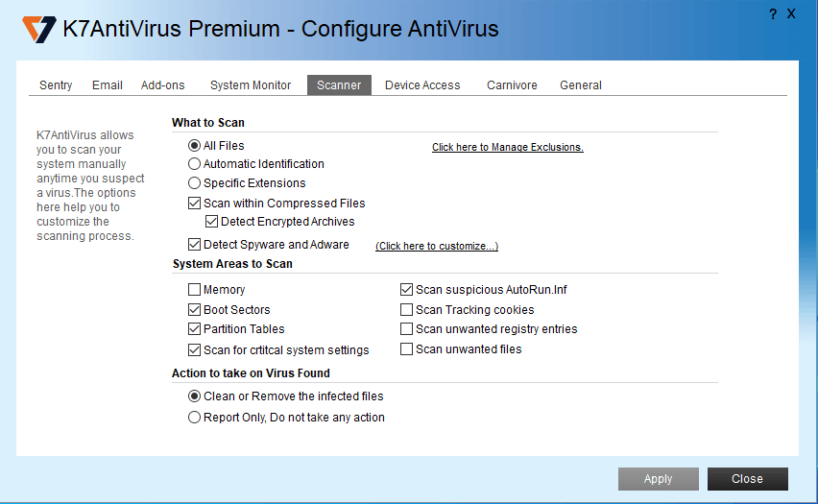Enable Scan Tracking cookies checkbox
The height and width of the screenshot is (504, 818).
(407, 310)
